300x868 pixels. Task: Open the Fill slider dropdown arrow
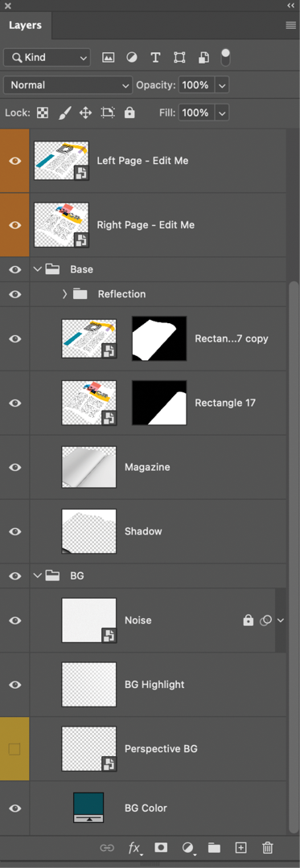[222, 113]
